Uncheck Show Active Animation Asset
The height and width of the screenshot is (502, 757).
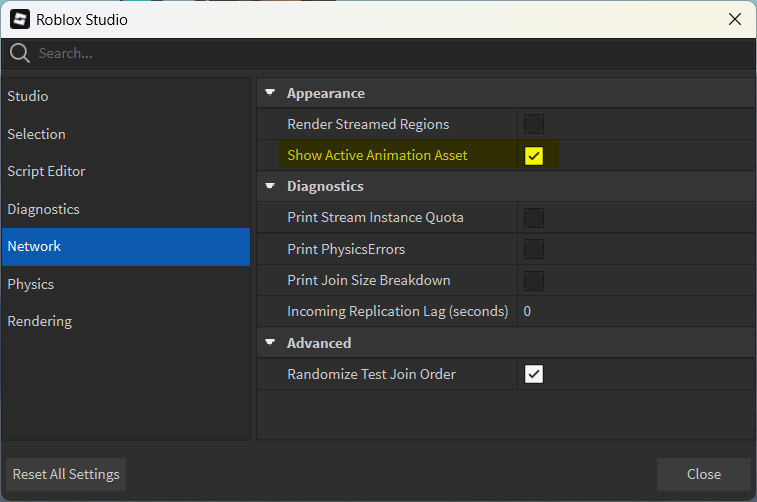[534, 155]
